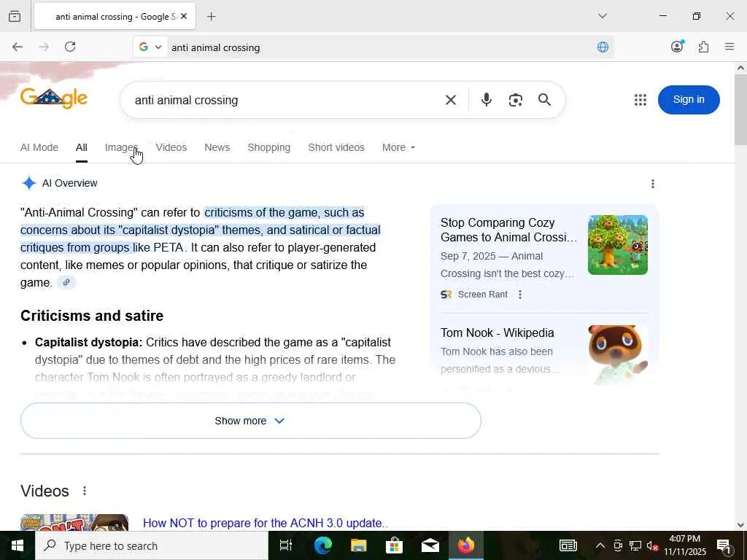Viewport: 747px width, 560px height.
Task: Switch to Shopping results tab
Action: pyautogui.click(x=268, y=147)
